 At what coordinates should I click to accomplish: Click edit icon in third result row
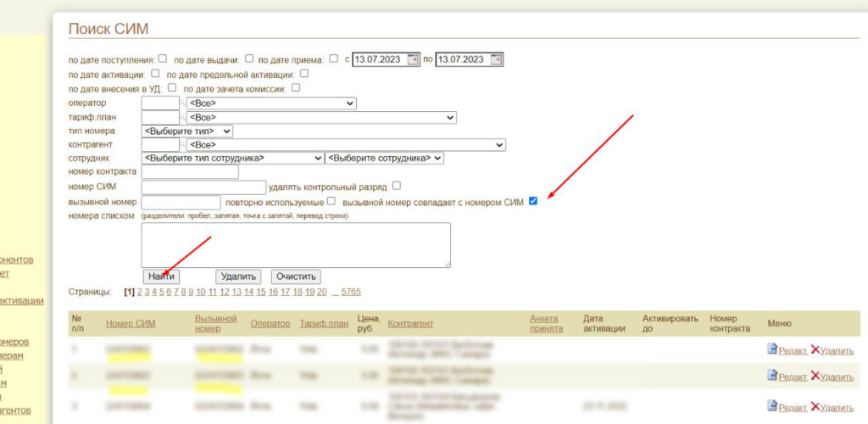(772, 405)
